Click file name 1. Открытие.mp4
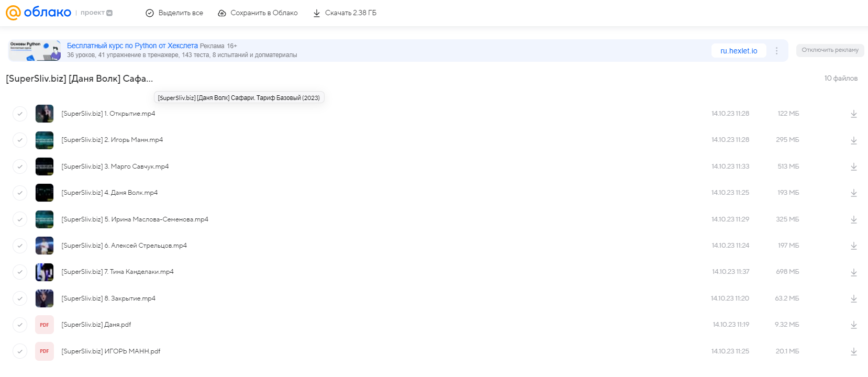 pyautogui.click(x=108, y=114)
